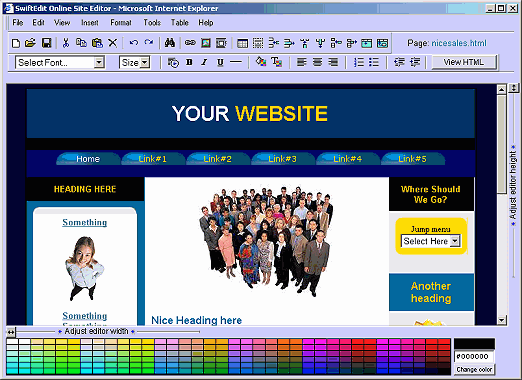522x380 pixels.
Task: Click the View HTML button
Action: (464, 62)
